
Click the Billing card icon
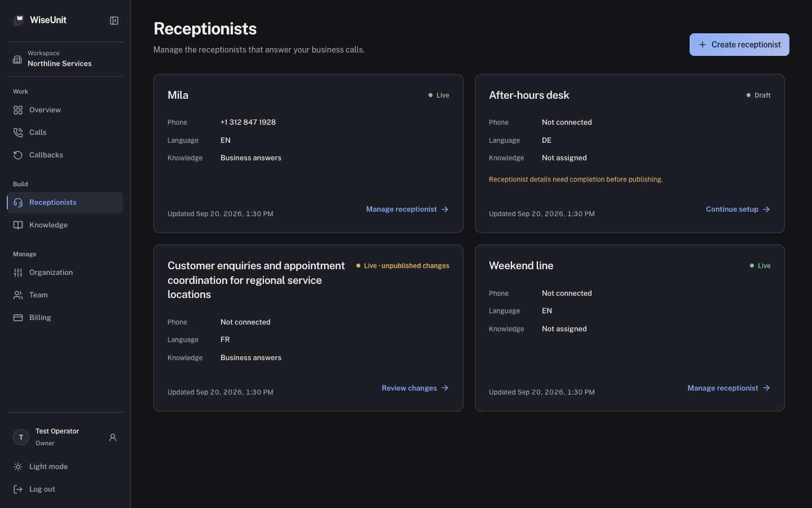[x=18, y=318]
